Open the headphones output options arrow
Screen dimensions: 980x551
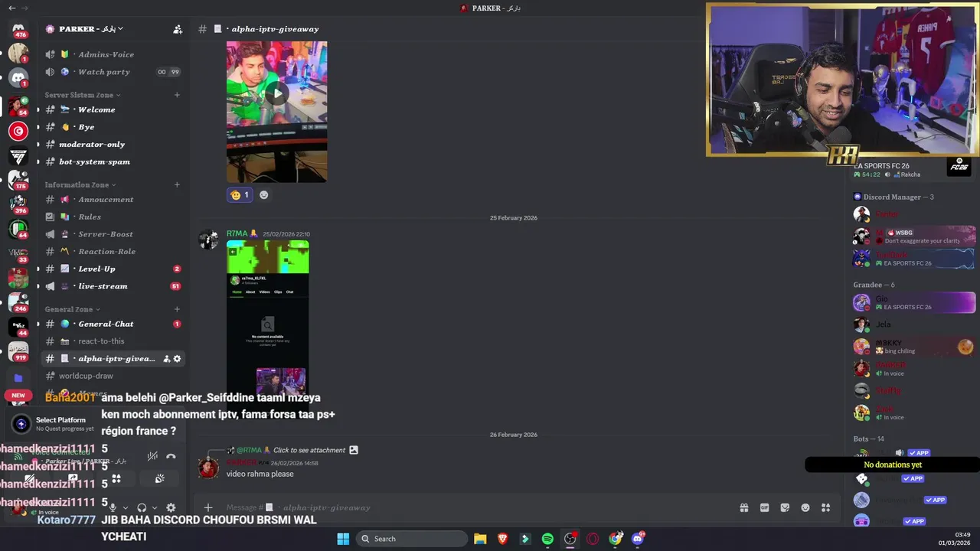[155, 507]
